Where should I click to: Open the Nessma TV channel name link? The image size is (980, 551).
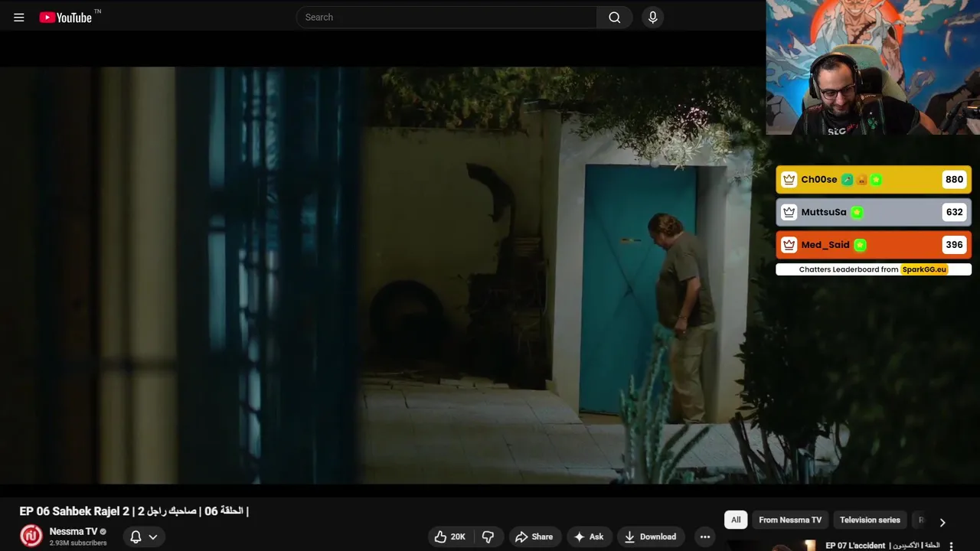[73, 531]
